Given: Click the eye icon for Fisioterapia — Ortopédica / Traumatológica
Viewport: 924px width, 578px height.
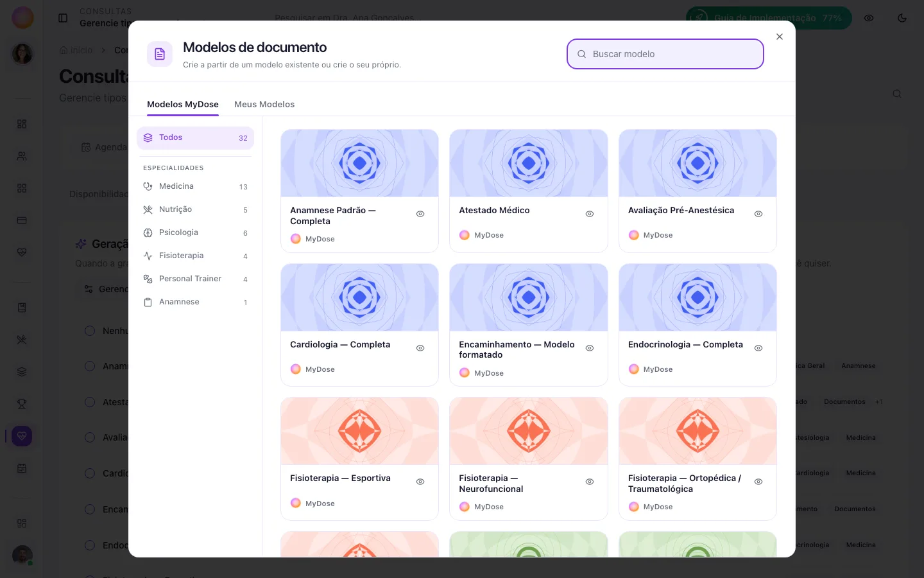Looking at the screenshot, I should tap(758, 482).
